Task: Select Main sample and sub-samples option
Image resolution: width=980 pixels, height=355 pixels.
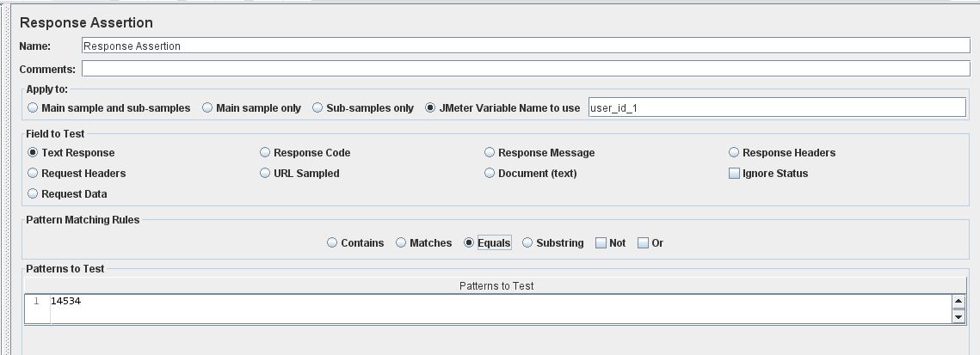Action: [x=34, y=108]
